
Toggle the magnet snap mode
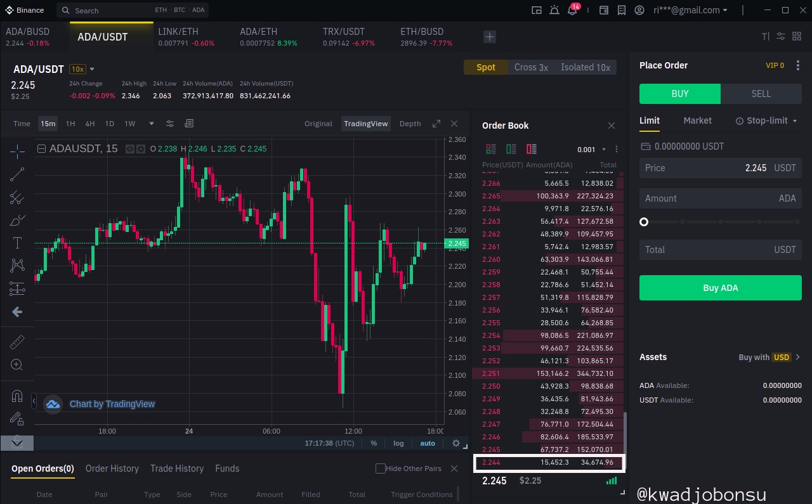tap(17, 396)
